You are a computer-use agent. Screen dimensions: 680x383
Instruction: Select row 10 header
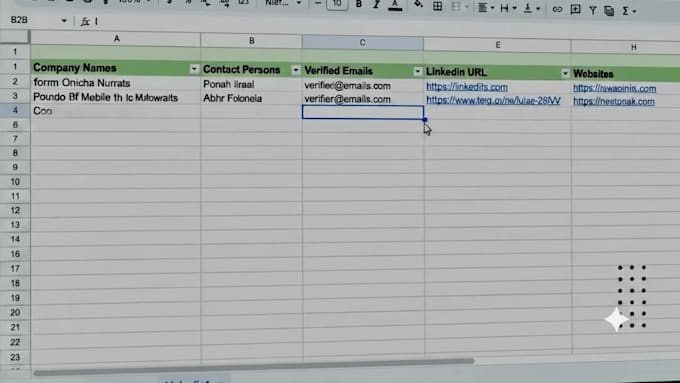15,182
